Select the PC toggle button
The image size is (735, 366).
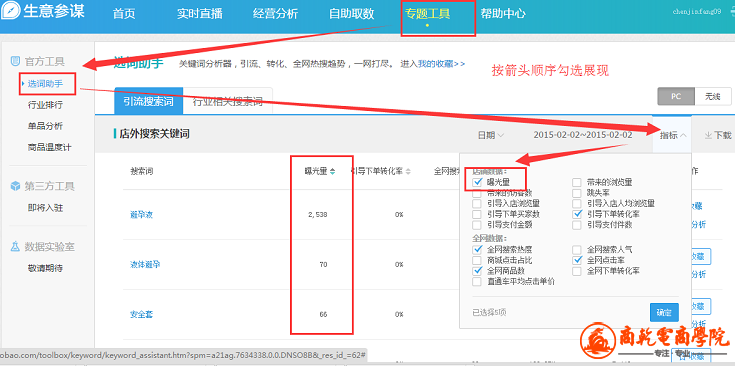click(x=676, y=97)
